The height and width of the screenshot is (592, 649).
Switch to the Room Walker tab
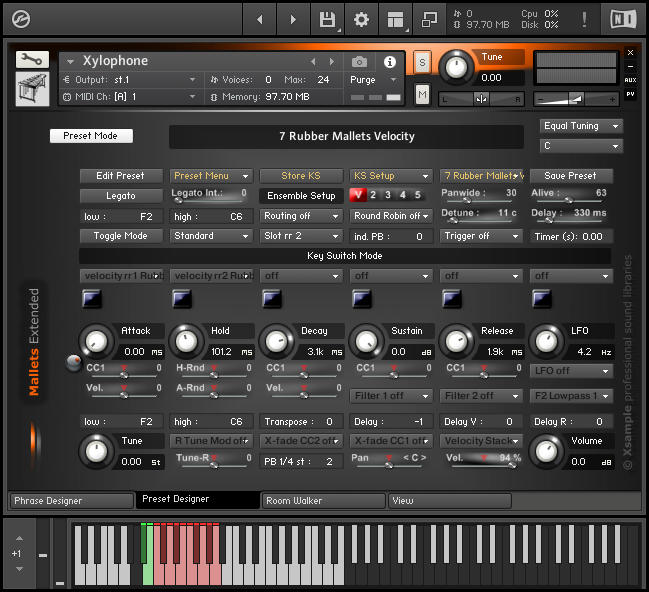[324, 501]
